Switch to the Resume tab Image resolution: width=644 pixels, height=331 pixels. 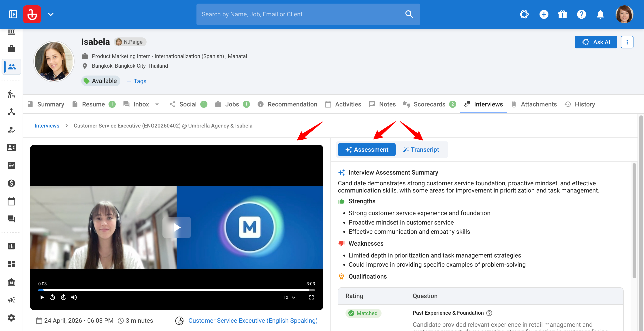point(94,104)
